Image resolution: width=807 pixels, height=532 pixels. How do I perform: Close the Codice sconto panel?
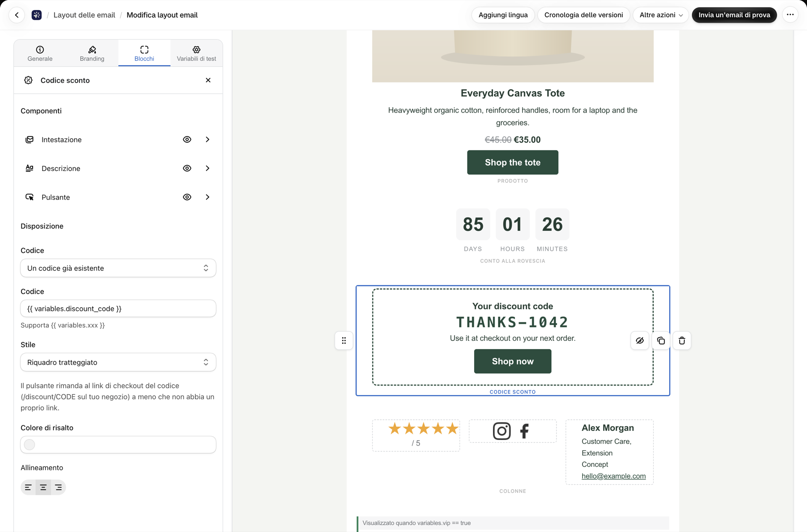point(208,80)
